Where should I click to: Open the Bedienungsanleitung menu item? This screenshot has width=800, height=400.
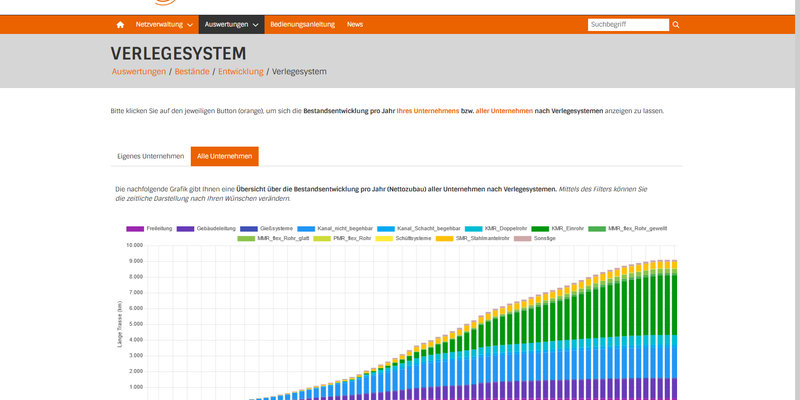click(303, 24)
